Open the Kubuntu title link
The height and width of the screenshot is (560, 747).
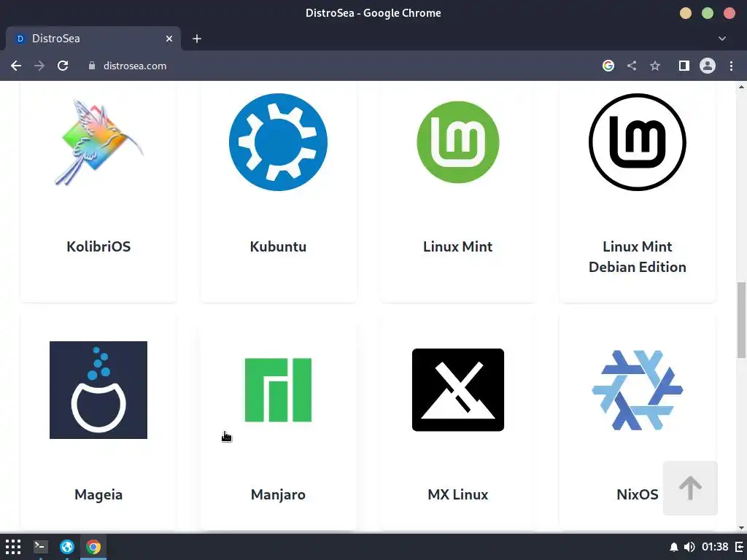pos(278,246)
